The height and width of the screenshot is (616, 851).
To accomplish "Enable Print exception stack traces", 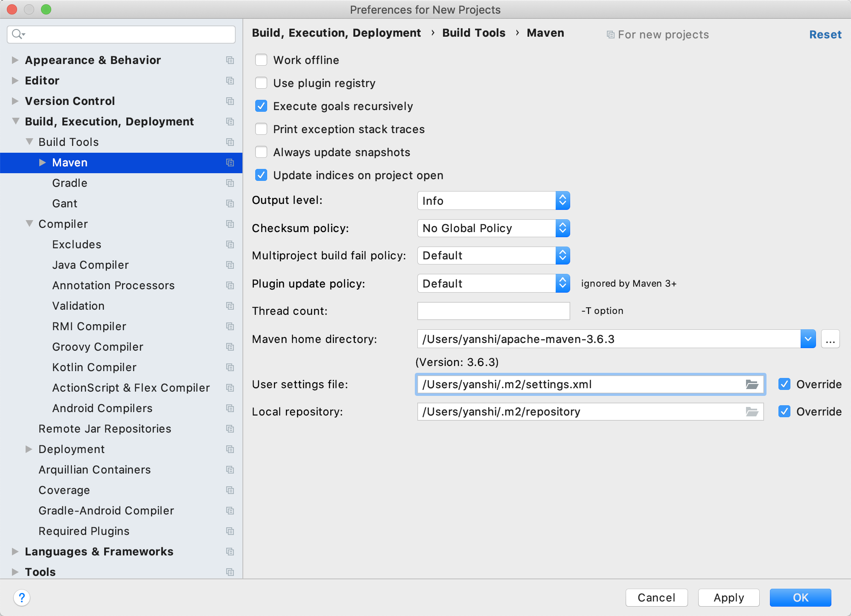I will tap(261, 129).
